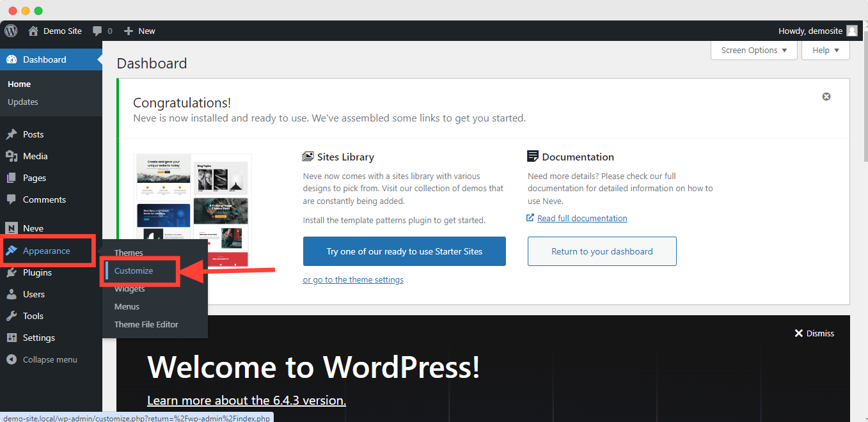
Task: Select Customize in Appearance submenu
Action: tap(134, 270)
